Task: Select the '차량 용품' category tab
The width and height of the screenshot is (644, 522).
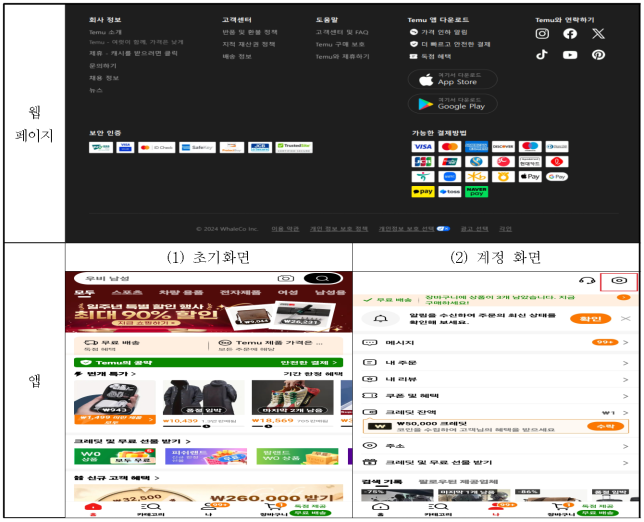Action: [x=181, y=292]
